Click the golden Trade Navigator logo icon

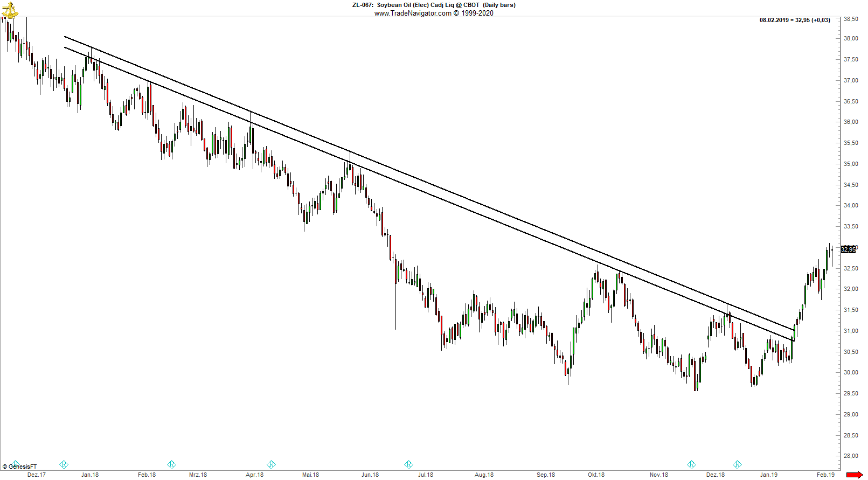[x=10, y=10]
